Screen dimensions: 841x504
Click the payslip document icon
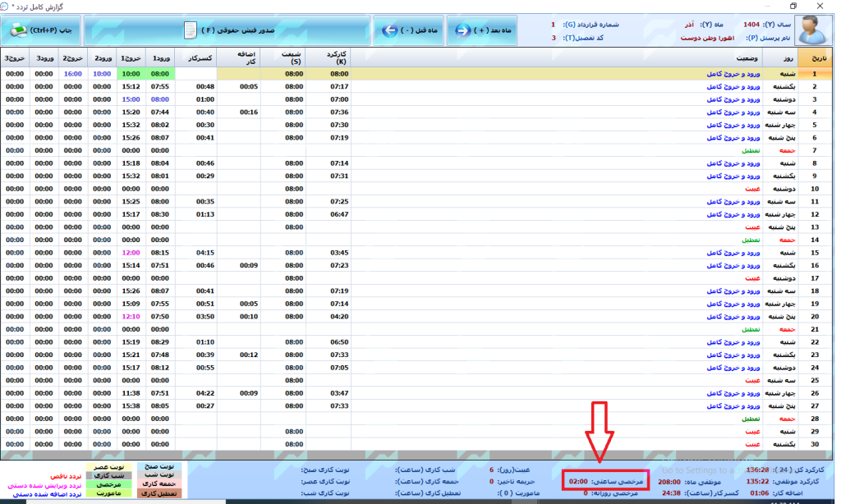click(191, 30)
